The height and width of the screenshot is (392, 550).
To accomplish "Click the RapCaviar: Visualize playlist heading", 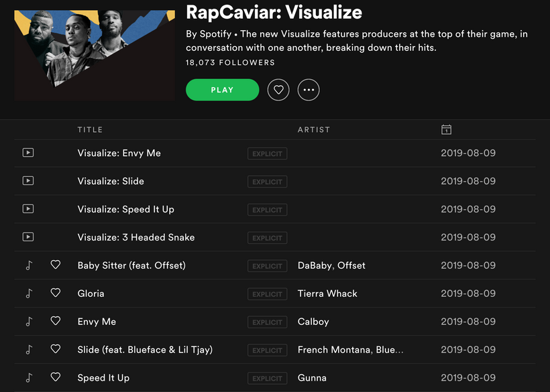I will tap(274, 12).
